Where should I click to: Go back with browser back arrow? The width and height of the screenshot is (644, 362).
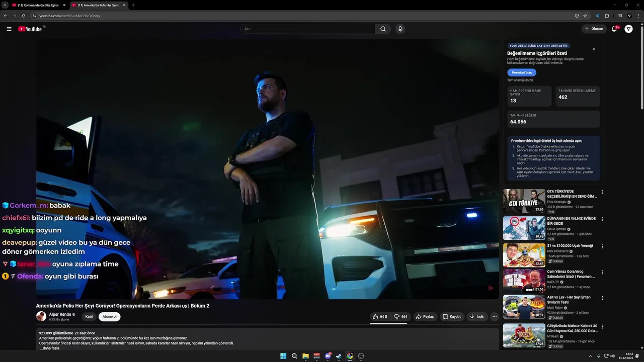[5, 16]
